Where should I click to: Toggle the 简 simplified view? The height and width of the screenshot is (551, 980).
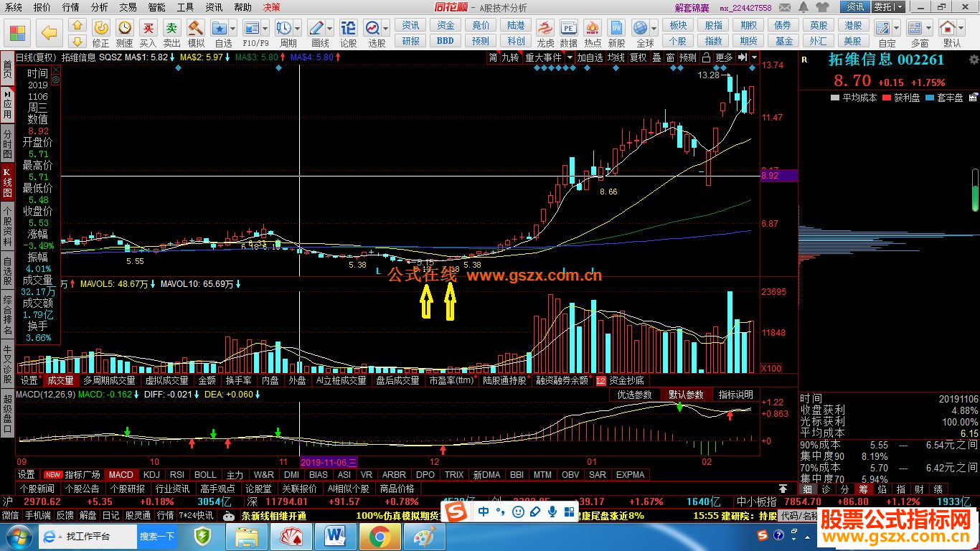coord(493,57)
